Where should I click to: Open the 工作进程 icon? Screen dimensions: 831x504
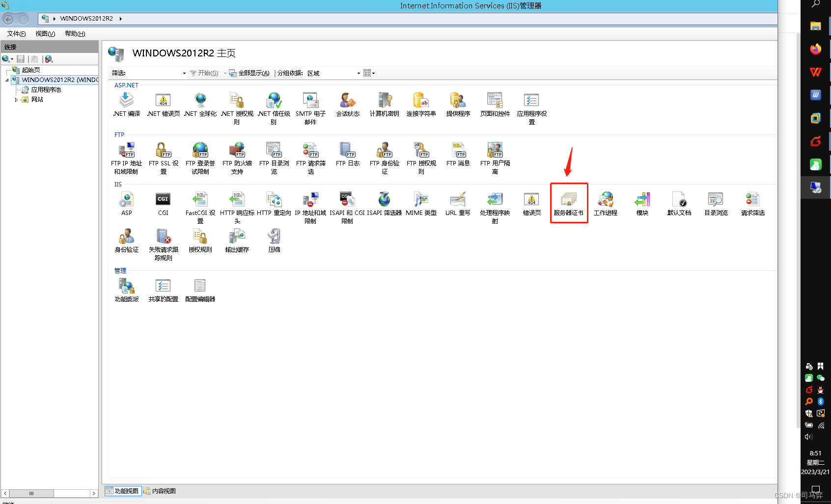(606, 204)
